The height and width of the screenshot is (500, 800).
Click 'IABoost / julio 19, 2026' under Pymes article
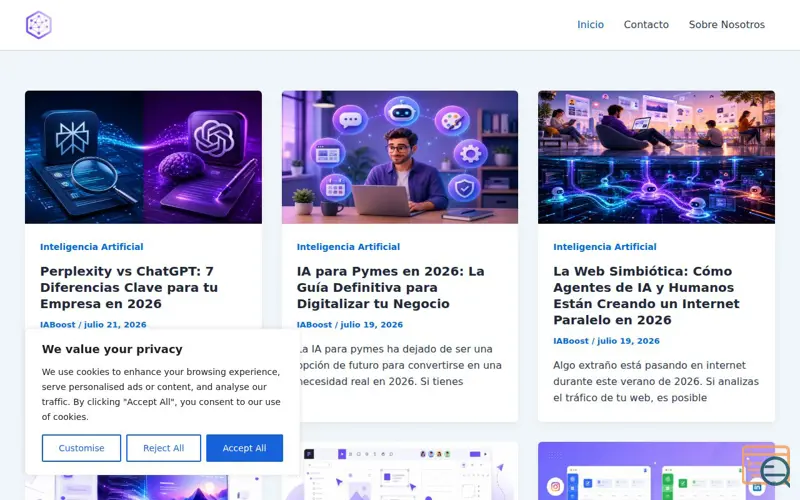[350, 324]
